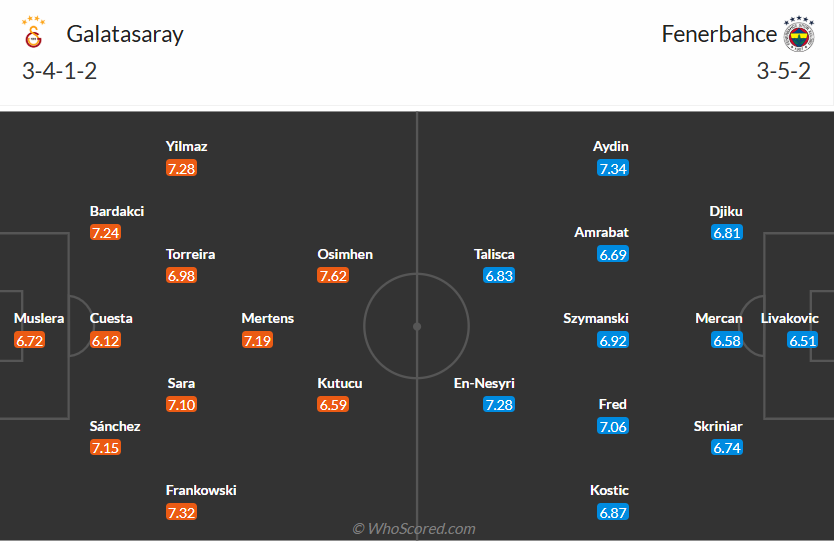The width and height of the screenshot is (834, 541).
Task: Click Yilmaz's 7.28 rating badge
Action: pyautogui.click(x=182, y=168)
